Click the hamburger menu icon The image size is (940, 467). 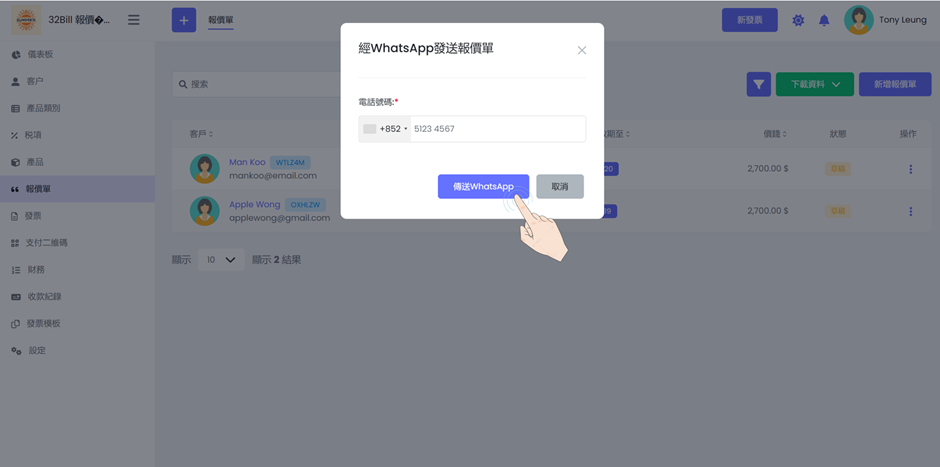[x=134, y=20]
